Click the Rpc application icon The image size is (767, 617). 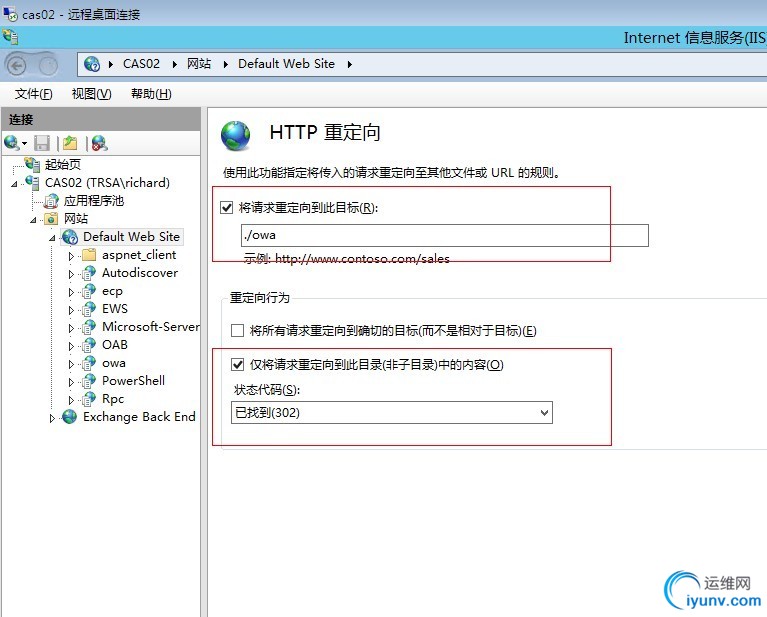click(89, 399)
